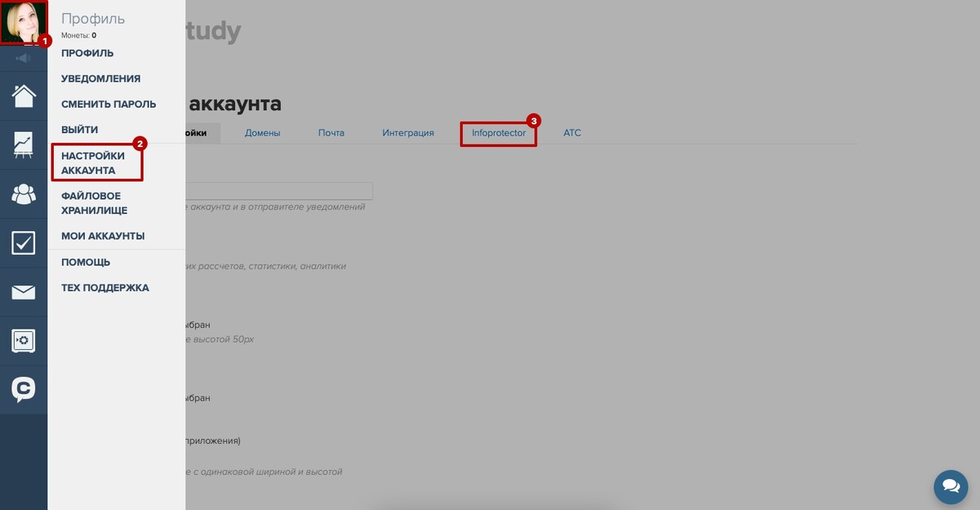The image size is (980, 510).
Task: Open the checkmark tasks sidebar icon
Action: [24, 243]
